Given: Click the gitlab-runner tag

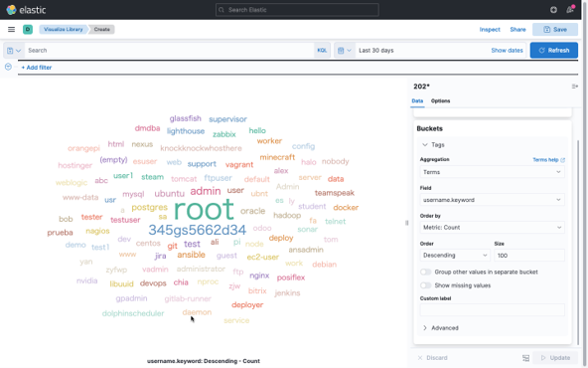Looking at the screenshot, I should [188, 299].
